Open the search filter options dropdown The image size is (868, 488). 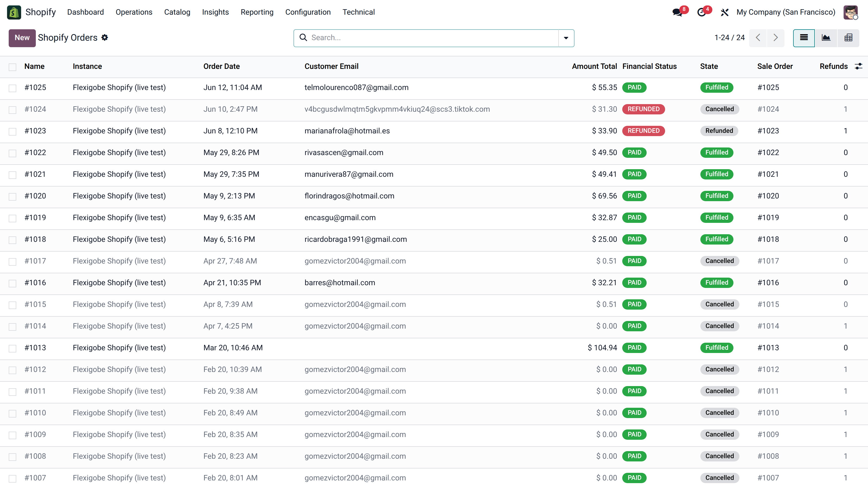(566, 38)
